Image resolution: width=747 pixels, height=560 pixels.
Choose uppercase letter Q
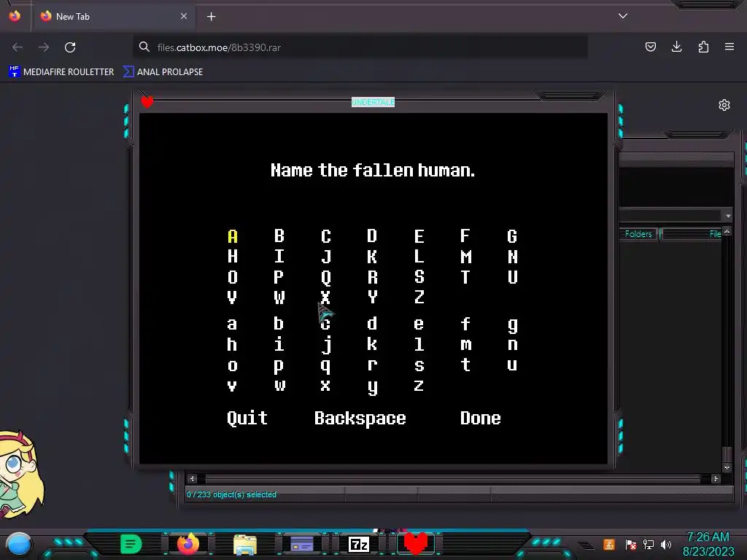tap(326, 277)
